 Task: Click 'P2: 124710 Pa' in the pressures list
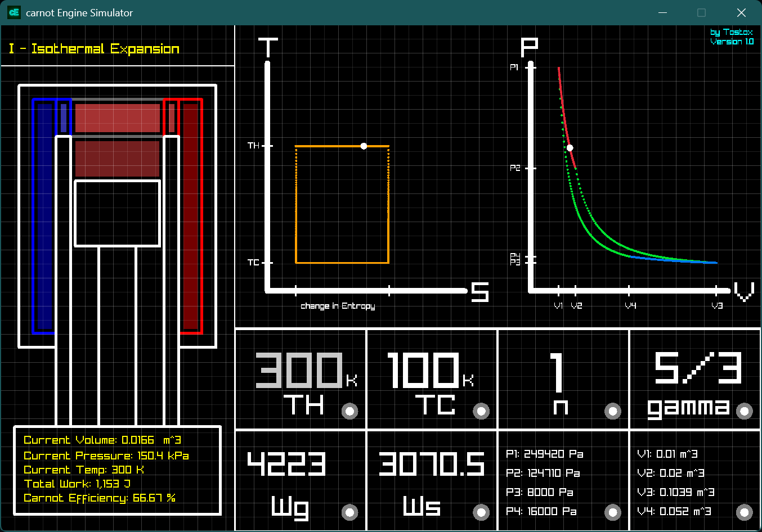coord(543,473)
